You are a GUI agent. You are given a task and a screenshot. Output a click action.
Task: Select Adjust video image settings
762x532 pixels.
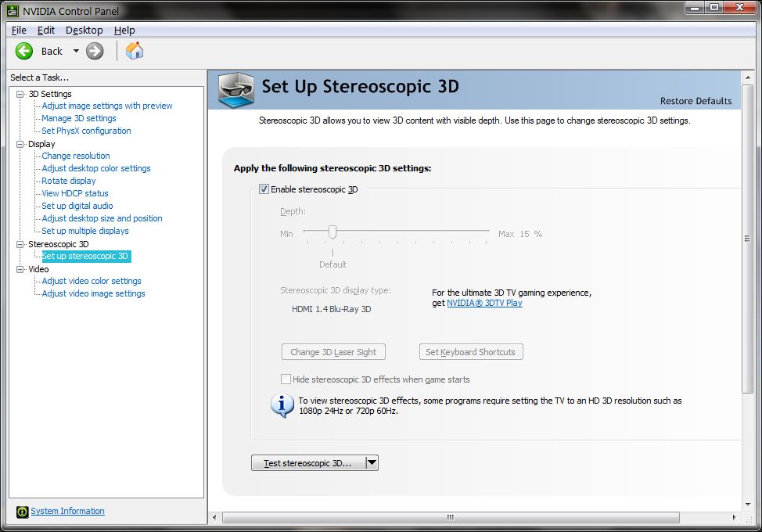(93, 294)
